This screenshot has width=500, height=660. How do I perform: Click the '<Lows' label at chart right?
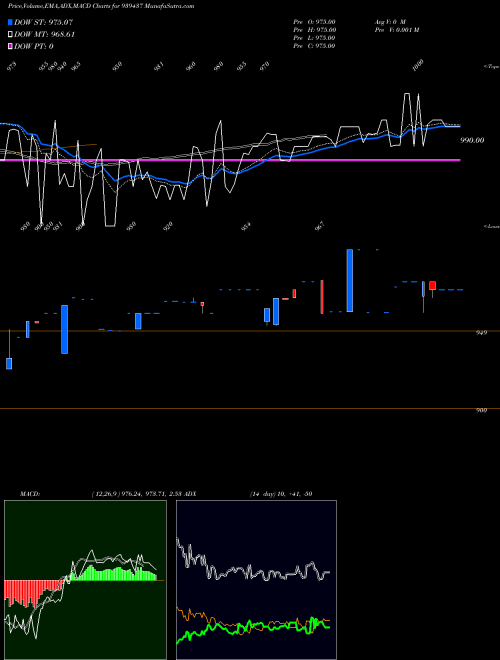click(491, 226)
